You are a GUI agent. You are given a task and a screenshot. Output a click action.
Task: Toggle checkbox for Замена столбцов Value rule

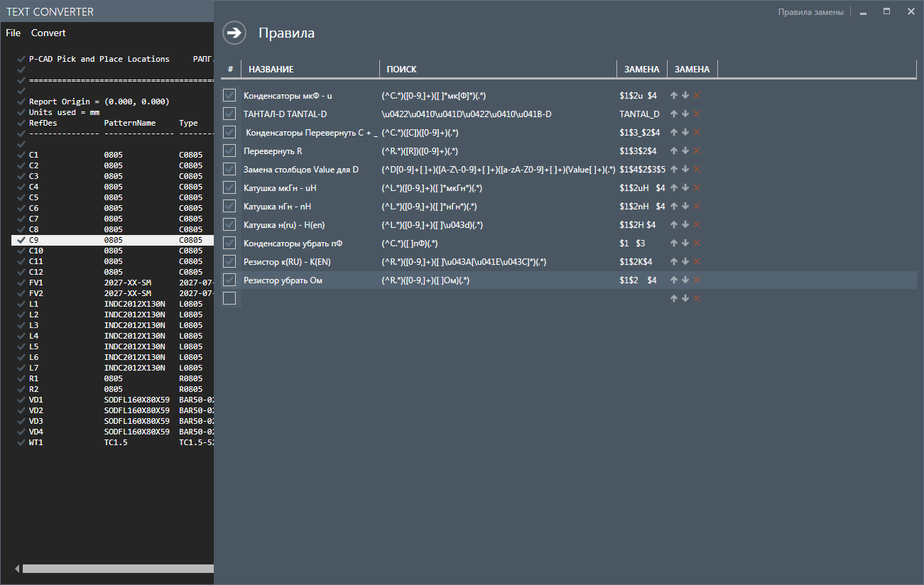click(x=229, y=169)
